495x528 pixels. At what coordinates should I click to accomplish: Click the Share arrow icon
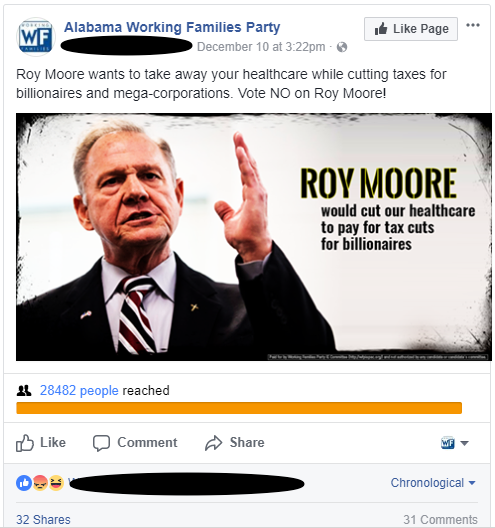213,443
